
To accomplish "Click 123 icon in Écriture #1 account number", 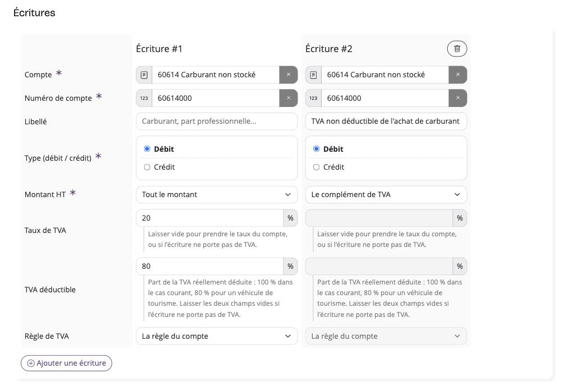I will pyautogui.click(x=144, y=98).
